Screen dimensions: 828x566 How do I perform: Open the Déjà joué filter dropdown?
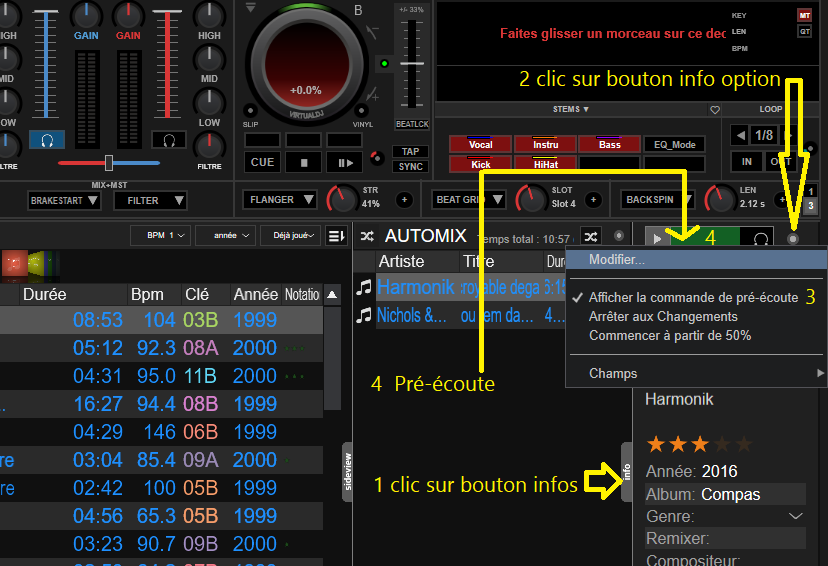point(290,235)
